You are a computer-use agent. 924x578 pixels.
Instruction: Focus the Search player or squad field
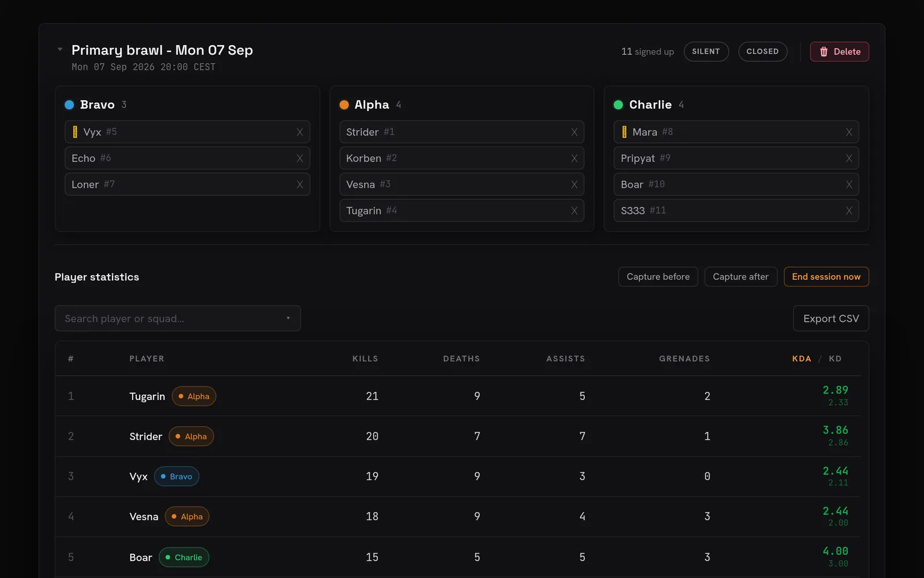pos(178,318)
